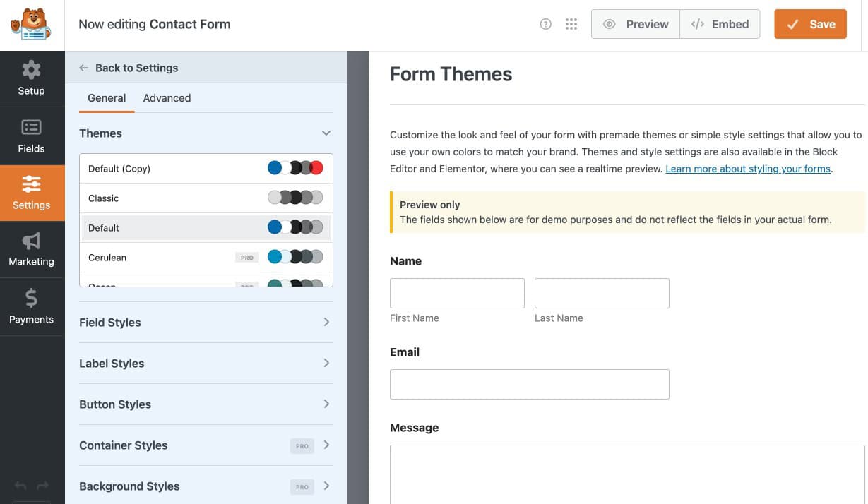The width and height of the screenshot is (868, 504).
Task: Open the Marketing panel in sidebar
Action: point(31,250)
